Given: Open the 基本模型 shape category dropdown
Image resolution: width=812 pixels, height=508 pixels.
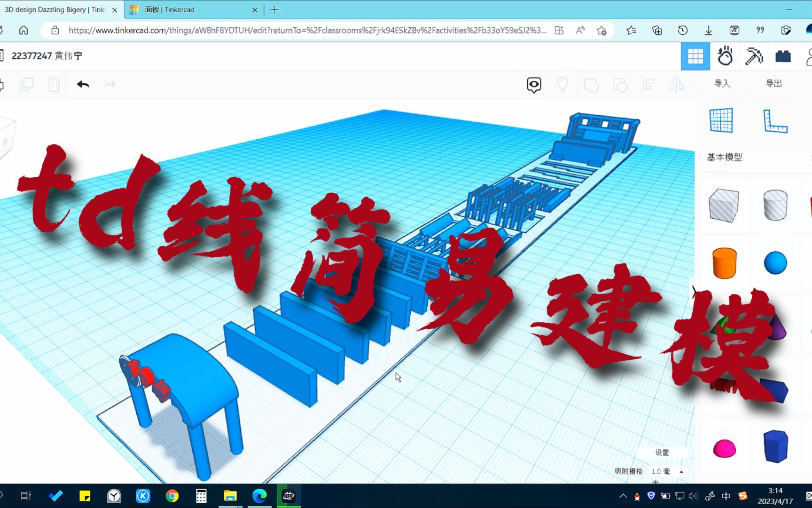Looking at the screenshot, I should (x=725, y=158).
